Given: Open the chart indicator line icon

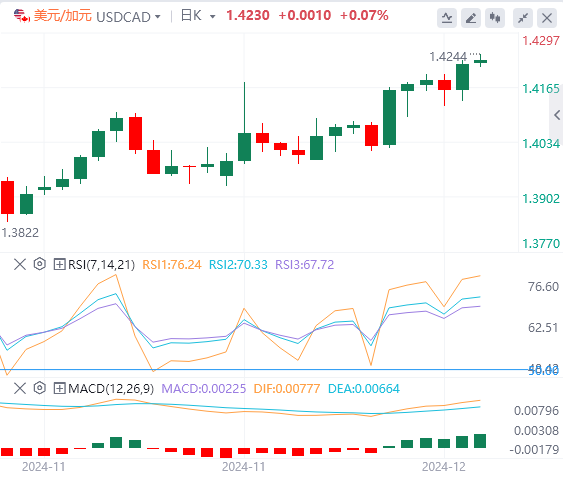Looking at the screenshot, I should click(447, 18).
